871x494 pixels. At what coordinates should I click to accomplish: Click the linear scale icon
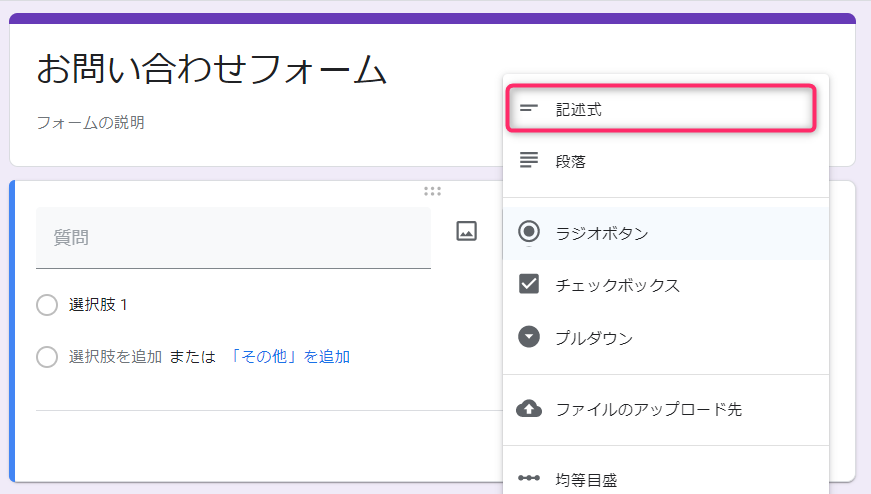528,478
